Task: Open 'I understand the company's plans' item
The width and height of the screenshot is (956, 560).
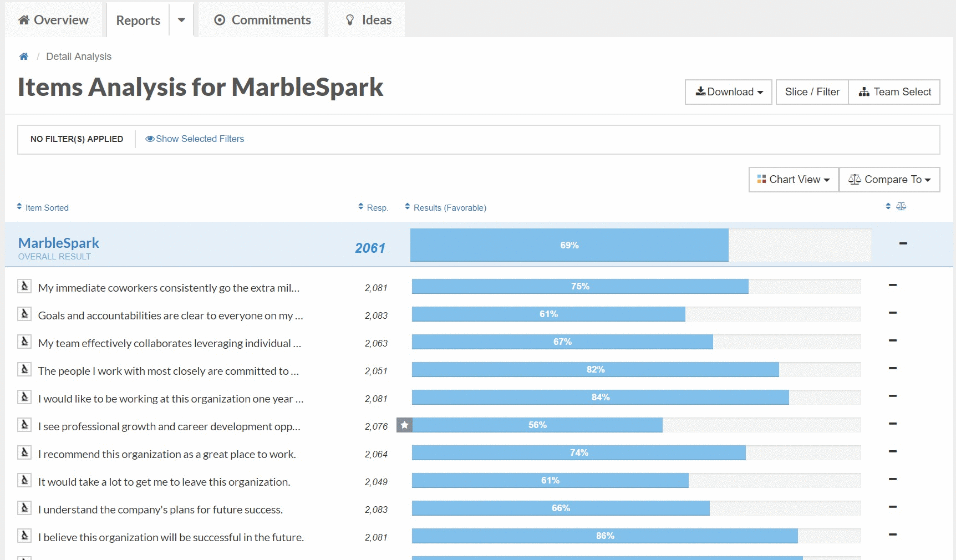Action: [160, 510]
